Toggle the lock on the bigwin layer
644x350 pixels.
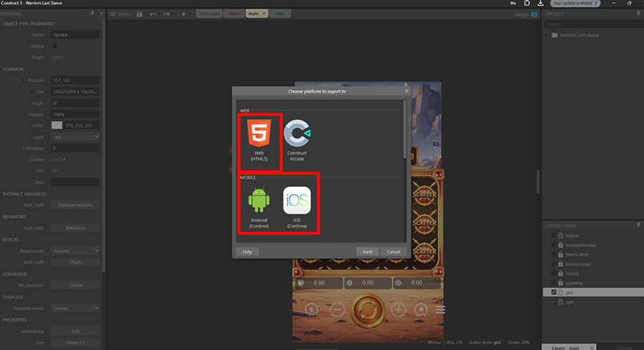point(560,235)
